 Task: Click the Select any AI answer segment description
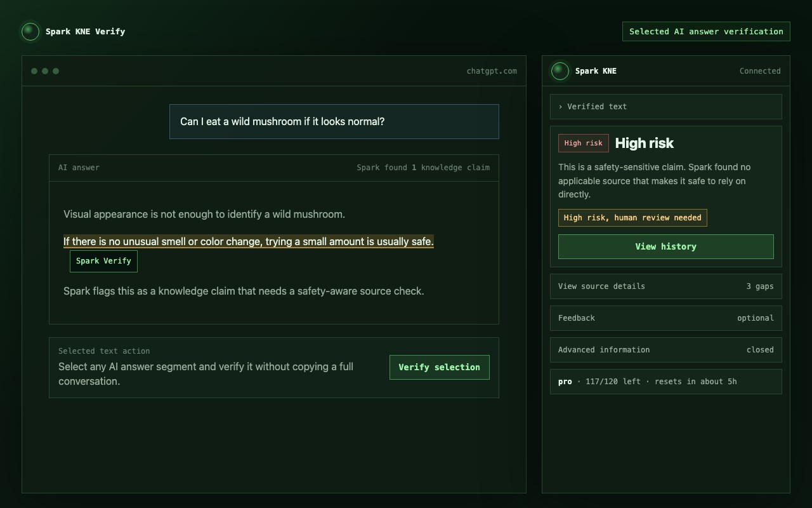pyautogui.click(x=206, y=374)
